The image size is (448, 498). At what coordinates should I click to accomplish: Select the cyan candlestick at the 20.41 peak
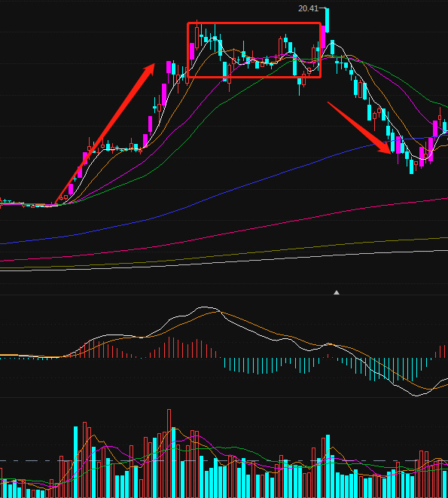coord(327,20)
